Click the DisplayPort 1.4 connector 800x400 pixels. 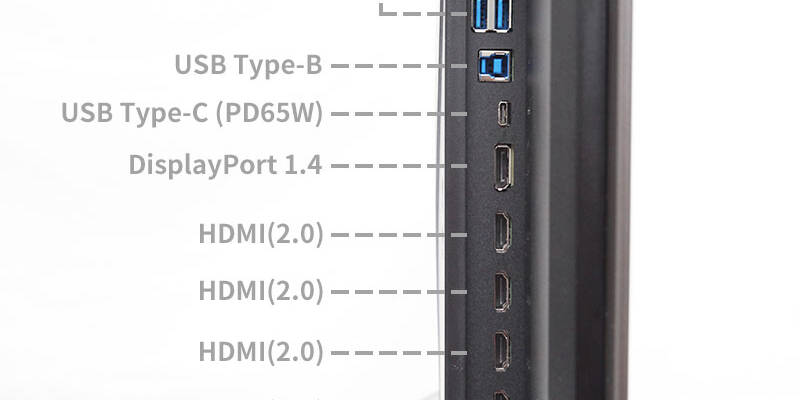click(x=503, y=167)
